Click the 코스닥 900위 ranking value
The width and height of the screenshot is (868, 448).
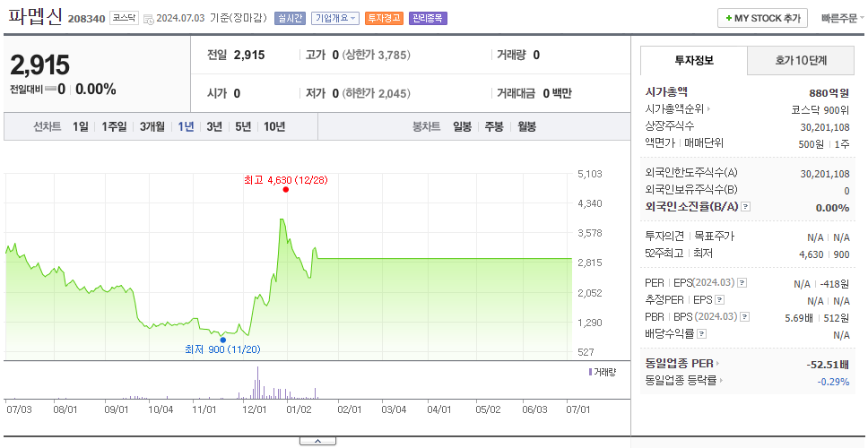(820, 109)
